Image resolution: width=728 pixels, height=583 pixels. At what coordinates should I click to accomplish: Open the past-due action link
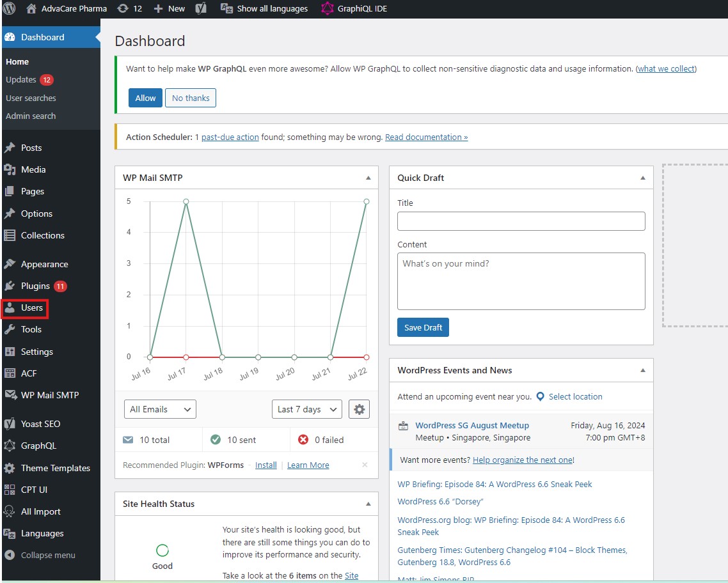pyautogui.click(x=230, y=137)
